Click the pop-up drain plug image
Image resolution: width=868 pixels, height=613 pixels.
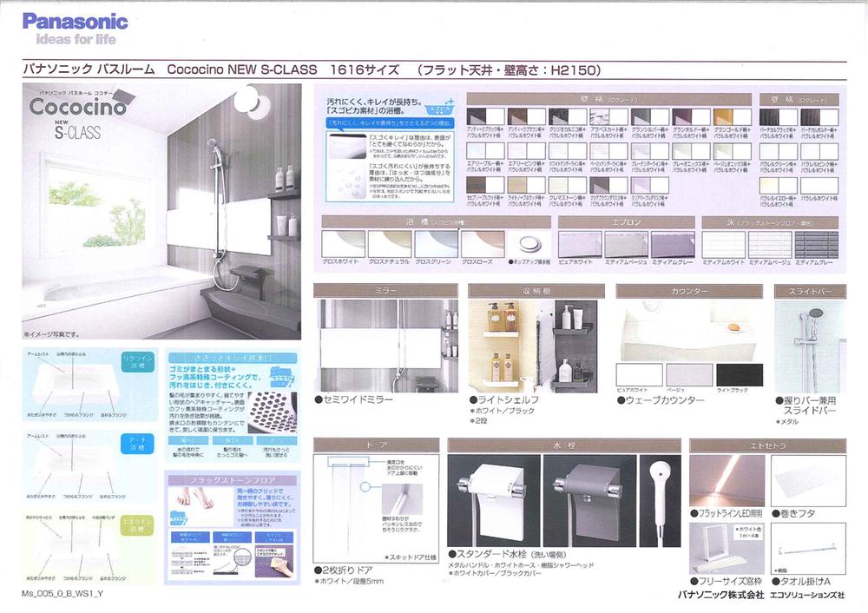point(529,244)
